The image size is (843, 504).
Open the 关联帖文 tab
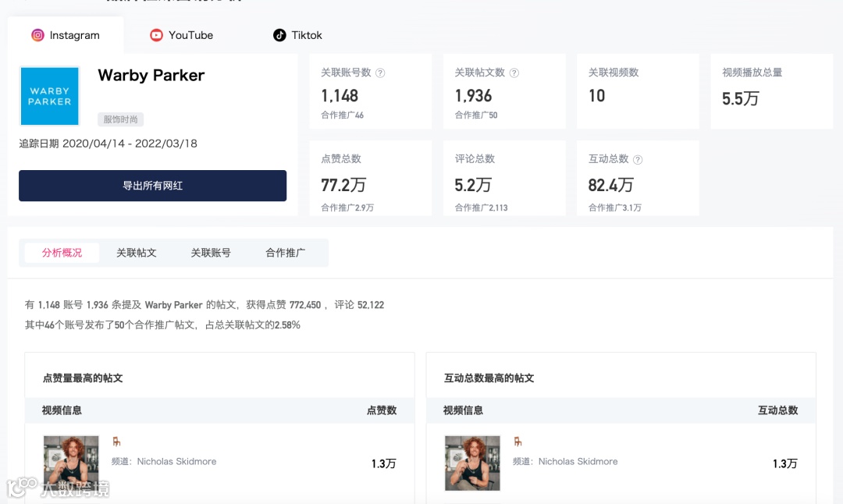136,253
